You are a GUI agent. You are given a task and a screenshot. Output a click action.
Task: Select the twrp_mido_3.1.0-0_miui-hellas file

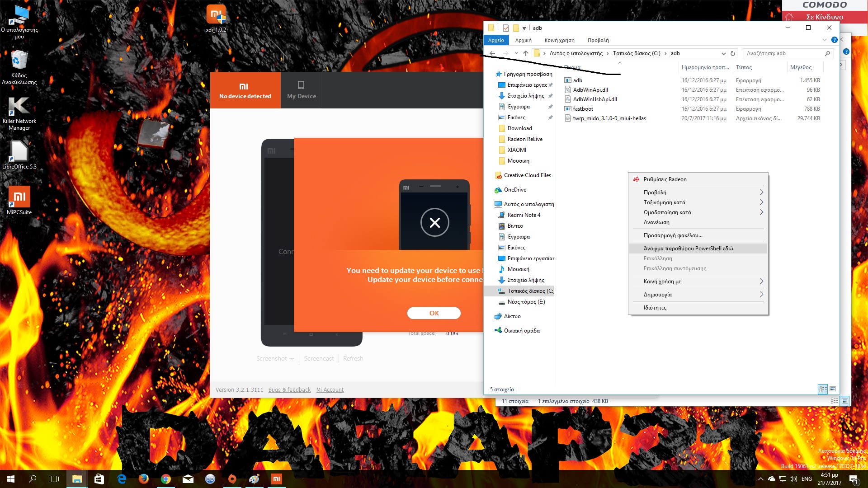point(609,118)
